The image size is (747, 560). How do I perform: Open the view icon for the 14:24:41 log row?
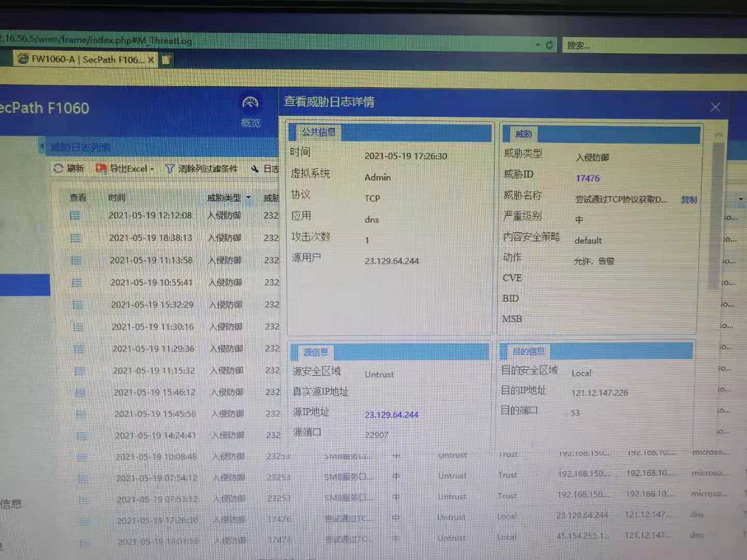[x=81, y=436]
